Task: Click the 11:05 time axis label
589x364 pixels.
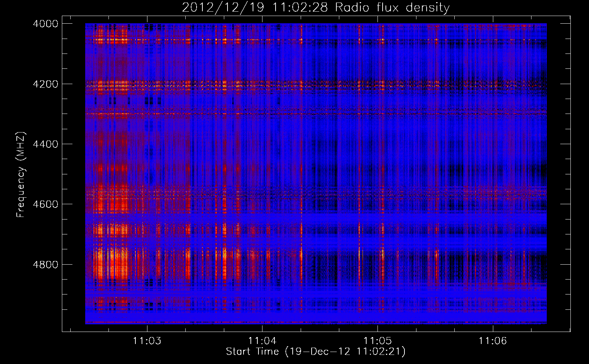Action: (377, 341)
